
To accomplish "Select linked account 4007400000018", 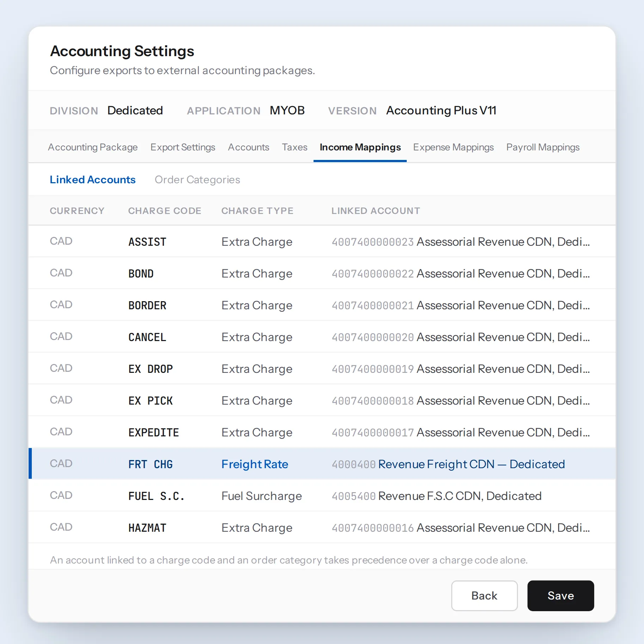I will [x=461, y=401].
